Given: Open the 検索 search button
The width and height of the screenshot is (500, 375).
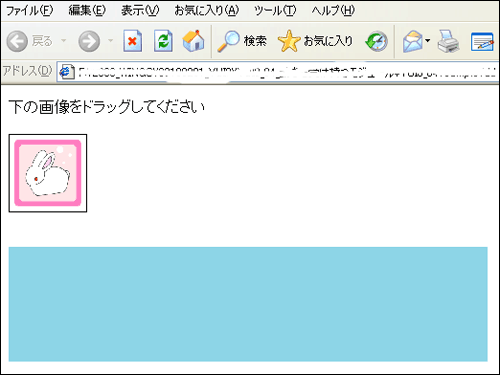Looking at the screenshot, I should (x=242, y=41).
